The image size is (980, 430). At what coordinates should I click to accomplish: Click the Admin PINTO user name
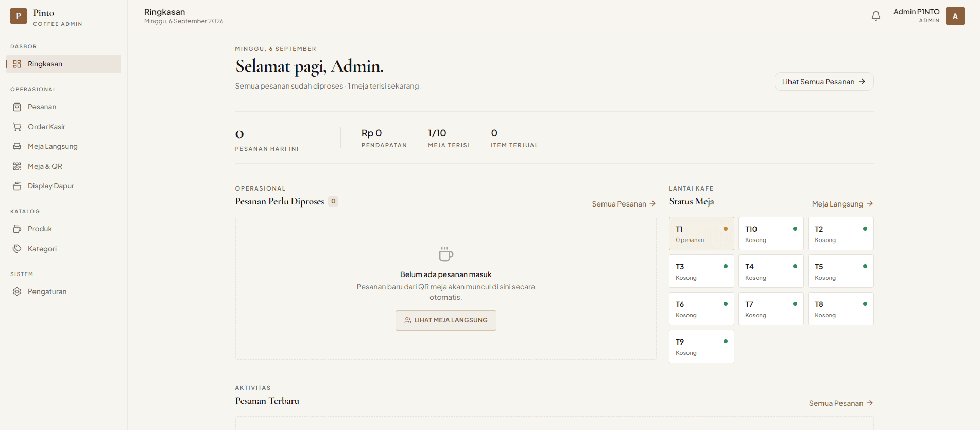916,12
